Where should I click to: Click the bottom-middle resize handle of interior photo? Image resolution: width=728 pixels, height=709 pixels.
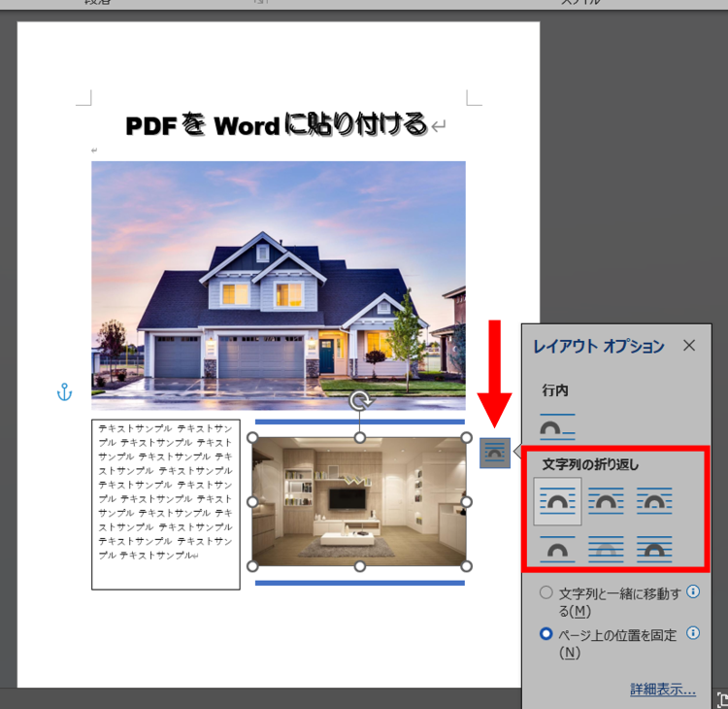(360, 566)
